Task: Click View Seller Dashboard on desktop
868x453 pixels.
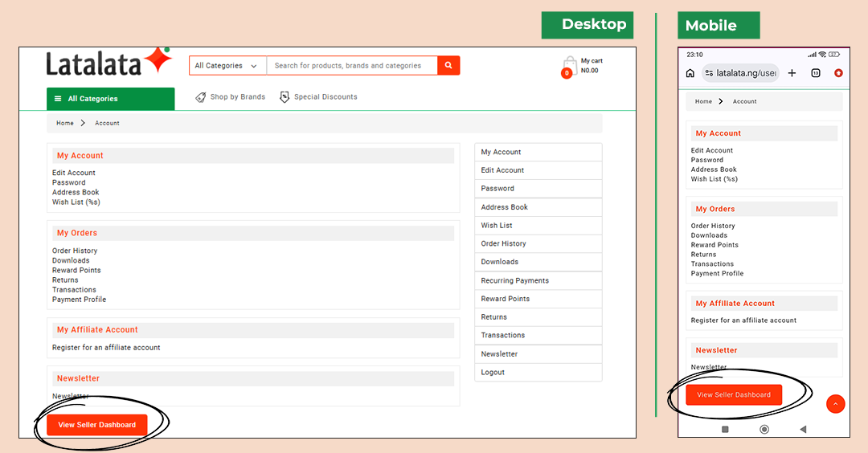Action: coord(97,425)
